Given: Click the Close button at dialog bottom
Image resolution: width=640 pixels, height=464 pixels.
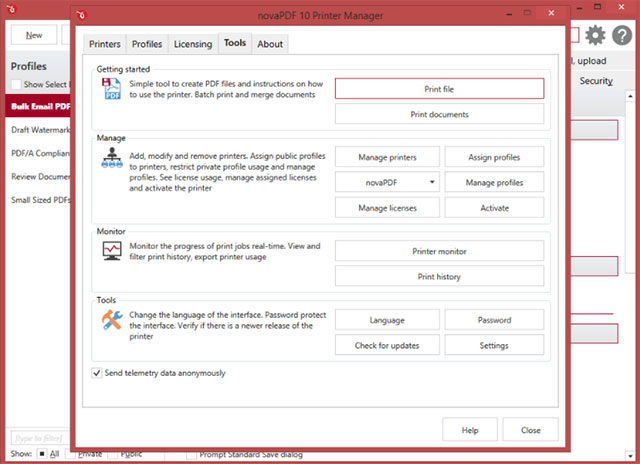Looking at the screenshot, I should point(530,429).
